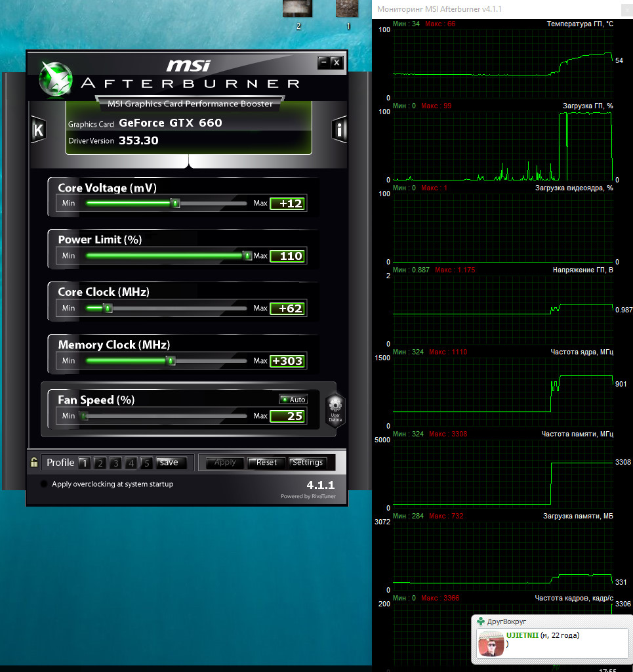The height and width of the screenshot is (672, 633).
Task: Click the GPU usage graph
Action: pyautogui.click(x=503, y=146)
